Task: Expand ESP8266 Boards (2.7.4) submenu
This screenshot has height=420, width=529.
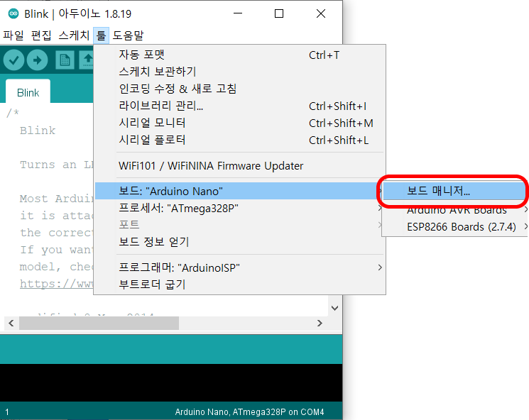Action: pos(455,227)
